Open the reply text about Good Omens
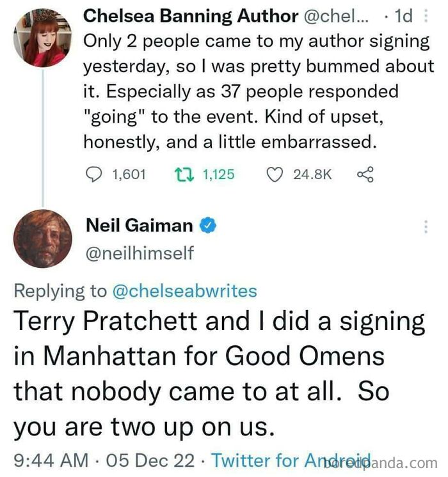The height and width of the screenshot is (477, 448). click(x=220, y=373)
